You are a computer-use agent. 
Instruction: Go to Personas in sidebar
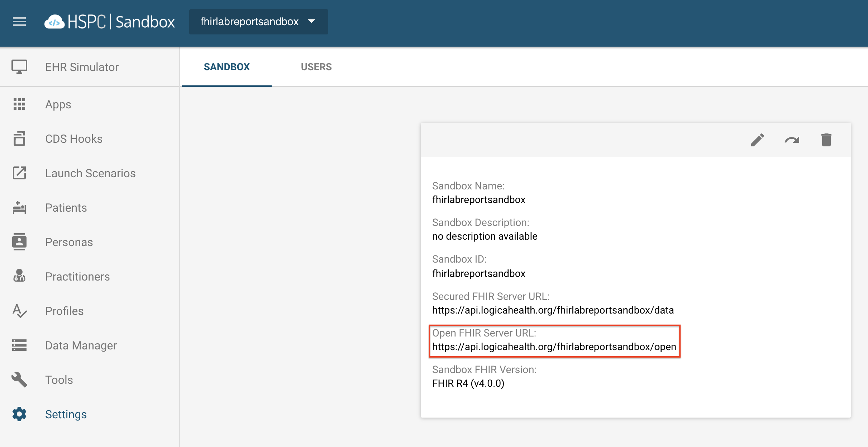[x=69, y=242]
